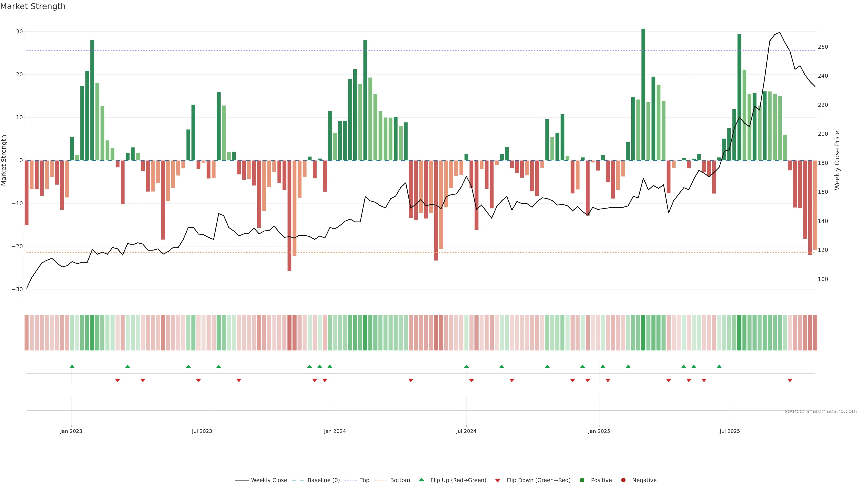The image size is (868, 488).
Task: Click Flip Up green triangle legend icon
Action: pyautogui.click(x=421, y=480)
